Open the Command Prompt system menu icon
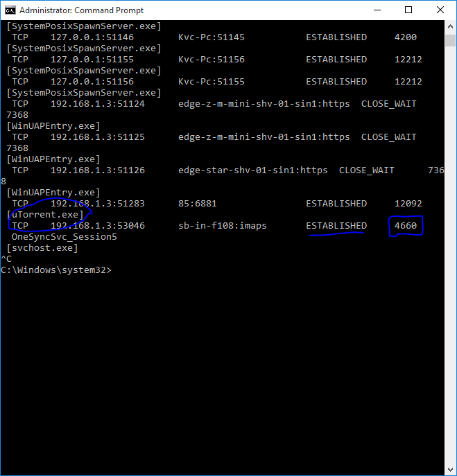Viewport: 457px width, 476px height. click(x=10, y=10)
